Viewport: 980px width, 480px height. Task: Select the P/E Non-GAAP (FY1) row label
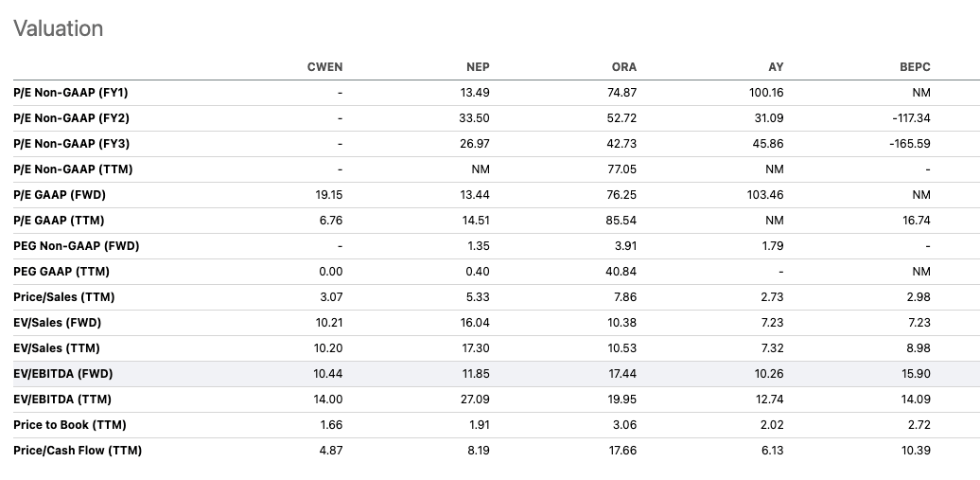pos(71,93)
